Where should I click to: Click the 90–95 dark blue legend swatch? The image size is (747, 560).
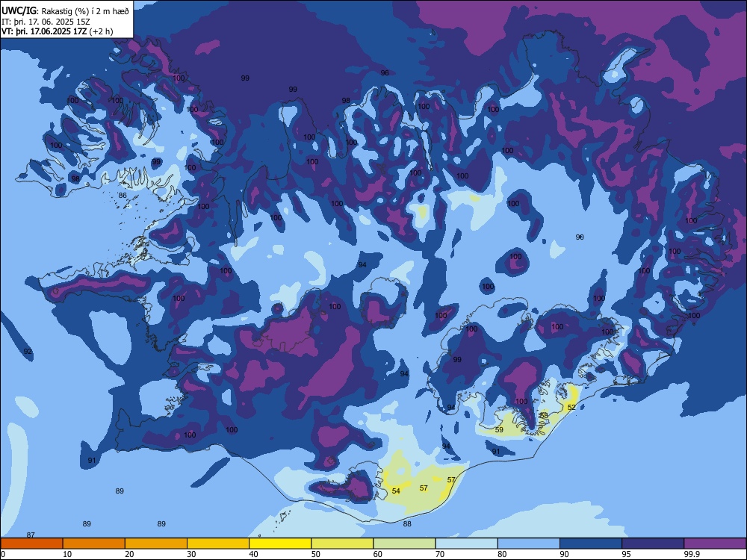tap(591, 544)
